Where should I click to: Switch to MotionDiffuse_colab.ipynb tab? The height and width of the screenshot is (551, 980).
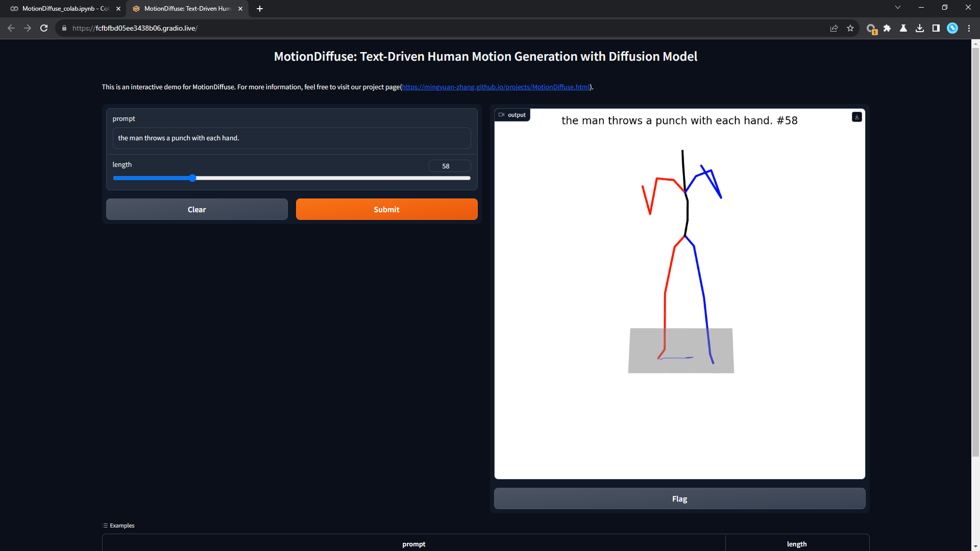click(65, 9)
